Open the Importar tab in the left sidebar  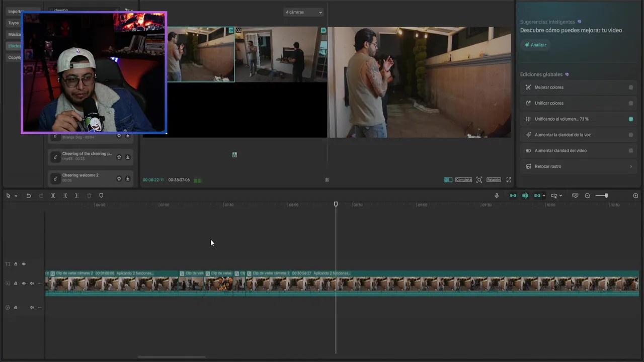coord(15,11)
